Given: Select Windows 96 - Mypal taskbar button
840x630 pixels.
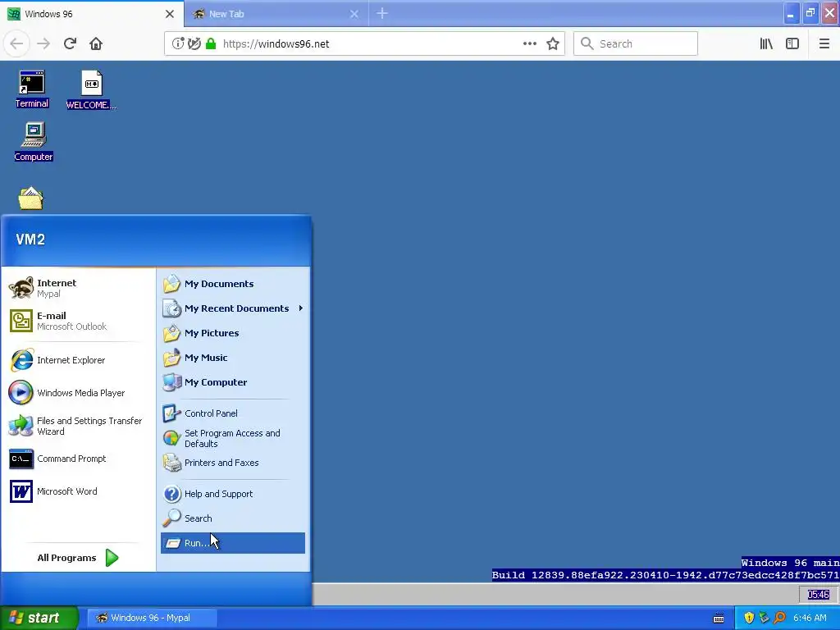Looking at the screenshot, I should (x=152, y=618).
